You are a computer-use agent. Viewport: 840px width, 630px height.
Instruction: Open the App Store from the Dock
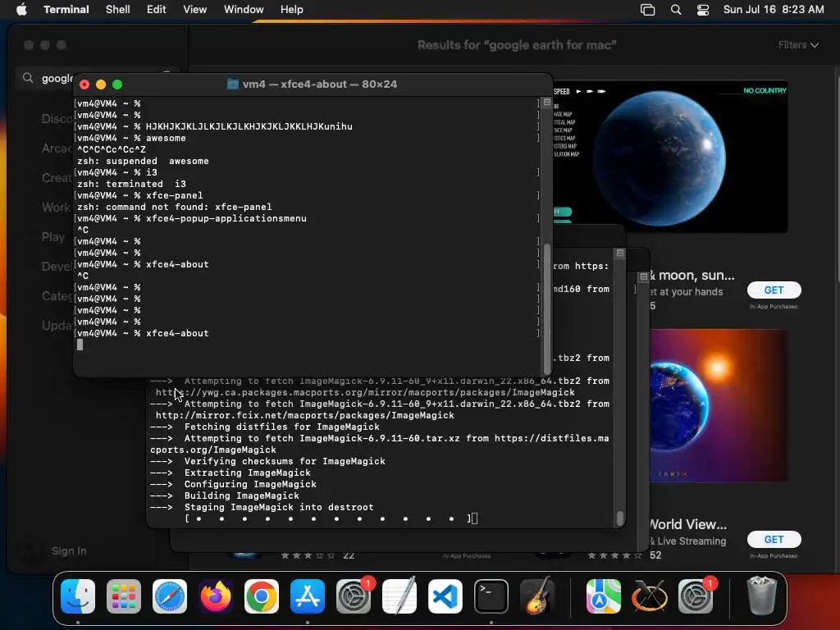coord(308,596)
